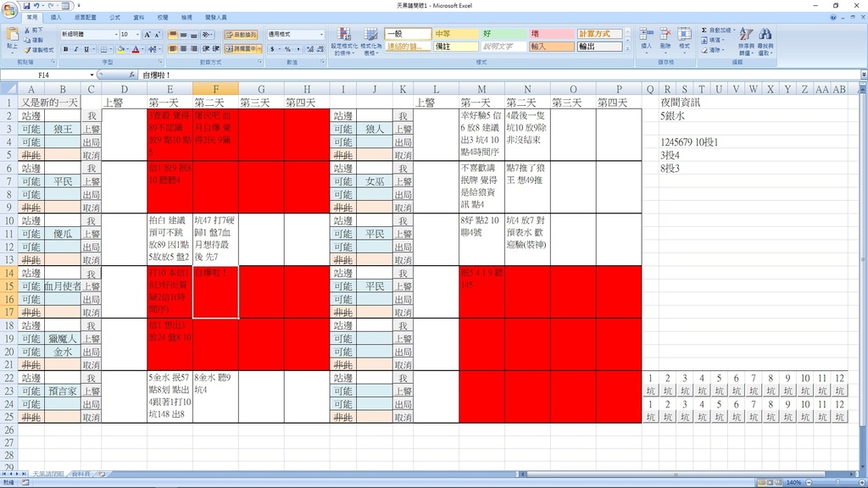The image size is (868, 488).
Task: Toggle middle vertical alignment
Action: pyautogui.click(x=183, y=34)
